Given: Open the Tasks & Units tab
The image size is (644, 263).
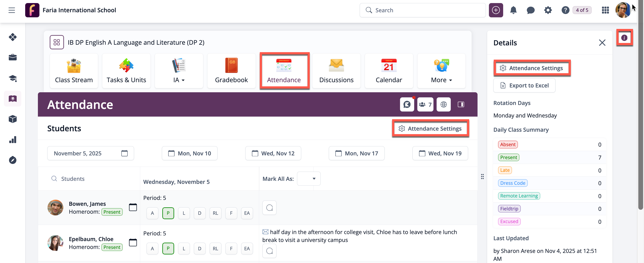Looking at the screenshot, I should point(126,71).
